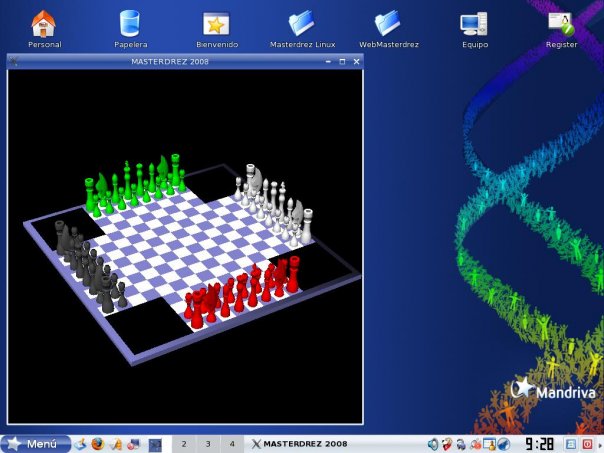This screenshot has height=453, width=604.
Task: Click the network tray icon
Action: [x=461, y=444]
